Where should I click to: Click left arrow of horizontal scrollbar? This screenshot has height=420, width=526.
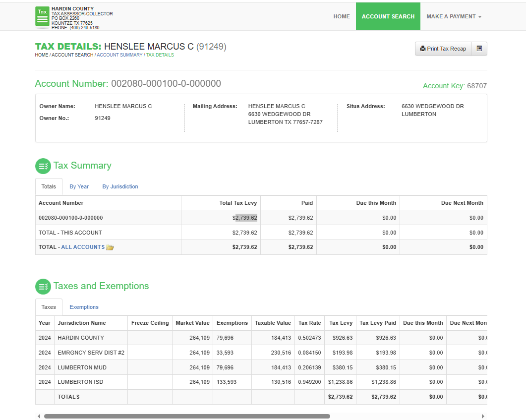click(x=39, y=417)
